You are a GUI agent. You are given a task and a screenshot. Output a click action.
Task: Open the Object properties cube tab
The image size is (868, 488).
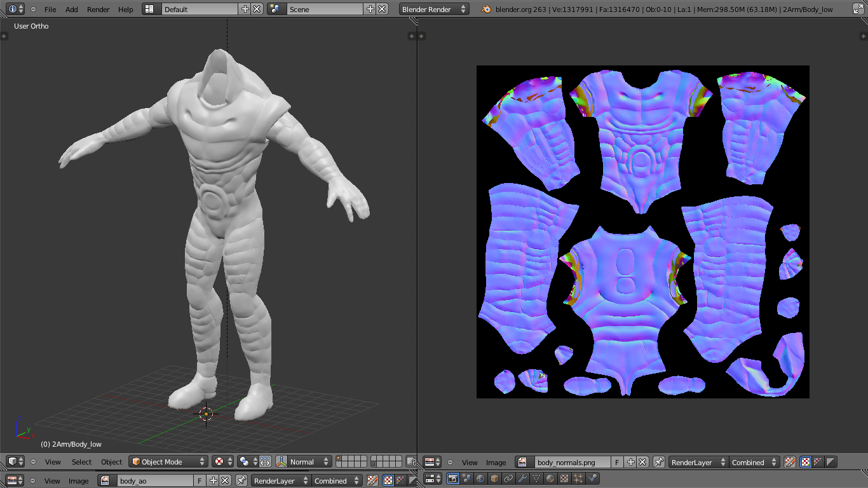click(495, 478)
